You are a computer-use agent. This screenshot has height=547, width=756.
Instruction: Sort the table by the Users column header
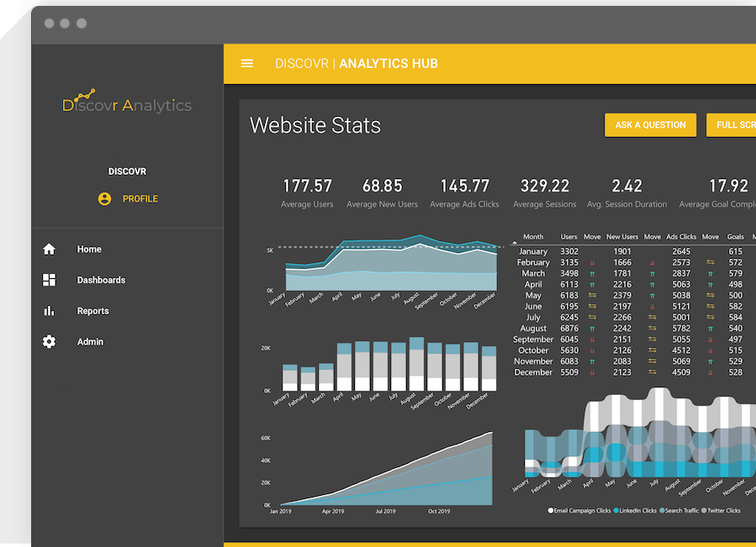[x=568, y=236]
